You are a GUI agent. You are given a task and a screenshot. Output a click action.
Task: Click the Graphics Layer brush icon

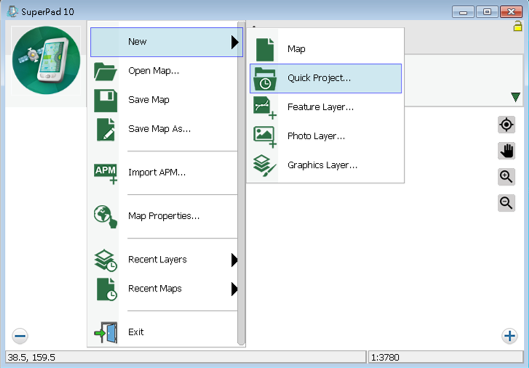265,166
